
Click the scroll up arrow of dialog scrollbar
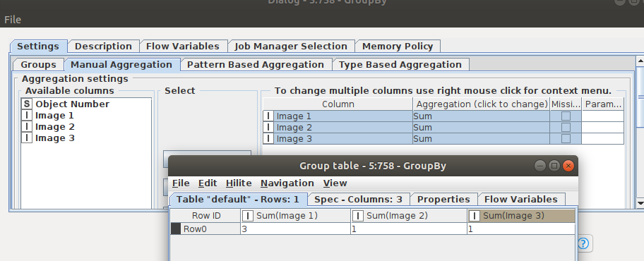pos(640,61)
